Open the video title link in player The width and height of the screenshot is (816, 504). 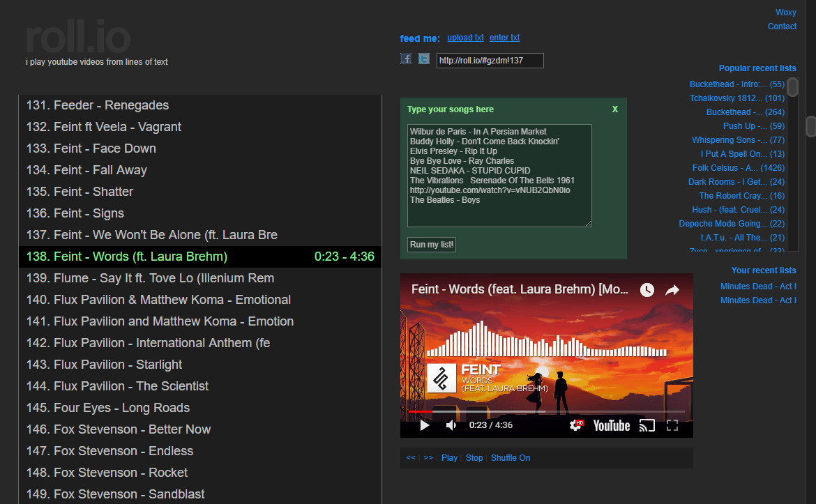[x=520, y=289]
